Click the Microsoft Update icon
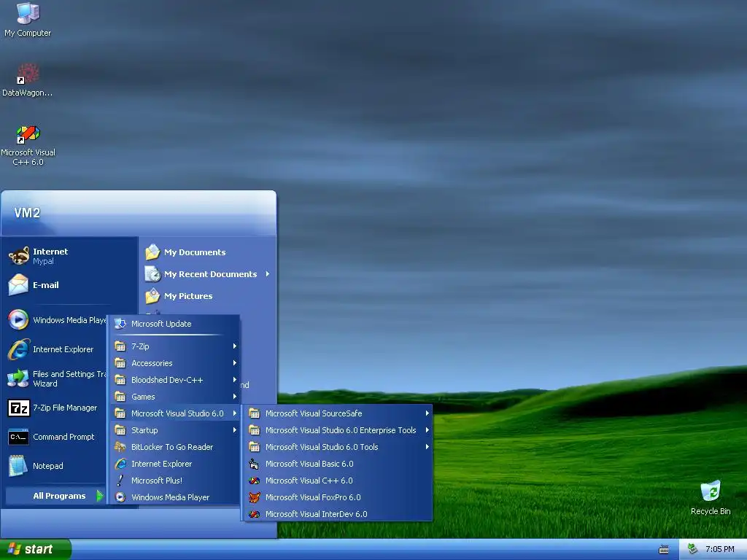 [x=120, y=324]
